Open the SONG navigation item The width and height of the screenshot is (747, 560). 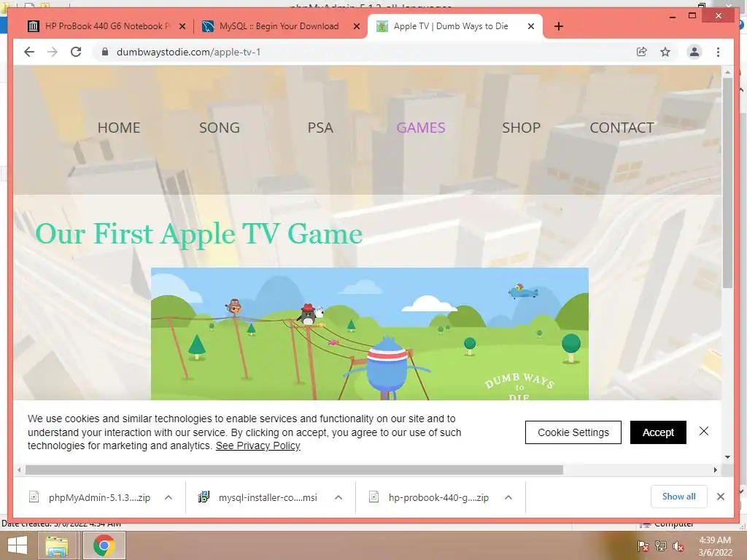(219, 128)
